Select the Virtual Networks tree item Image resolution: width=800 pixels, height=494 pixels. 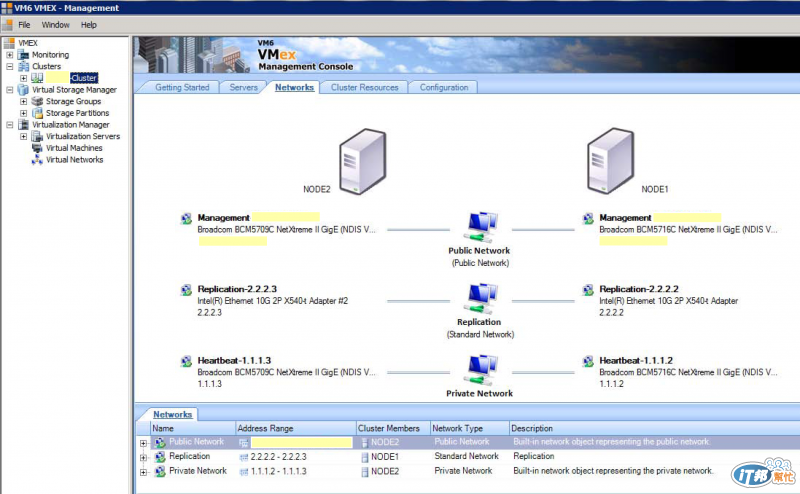tap(74, 160)
